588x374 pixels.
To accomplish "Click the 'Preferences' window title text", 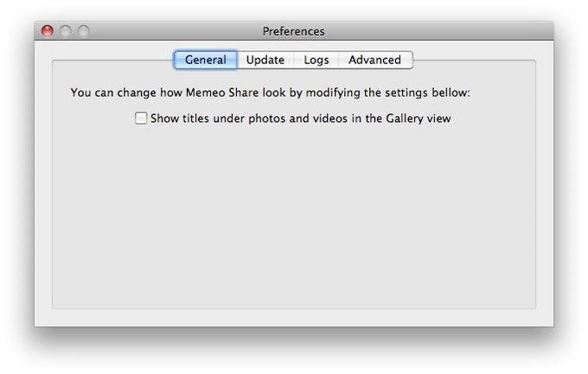I will tap(293, 31).
